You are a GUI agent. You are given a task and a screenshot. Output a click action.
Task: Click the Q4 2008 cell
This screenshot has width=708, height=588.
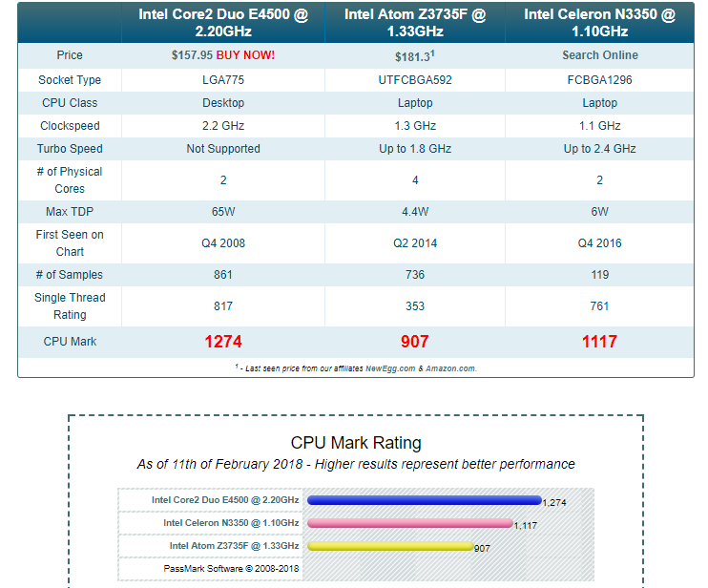coord(223,243)
